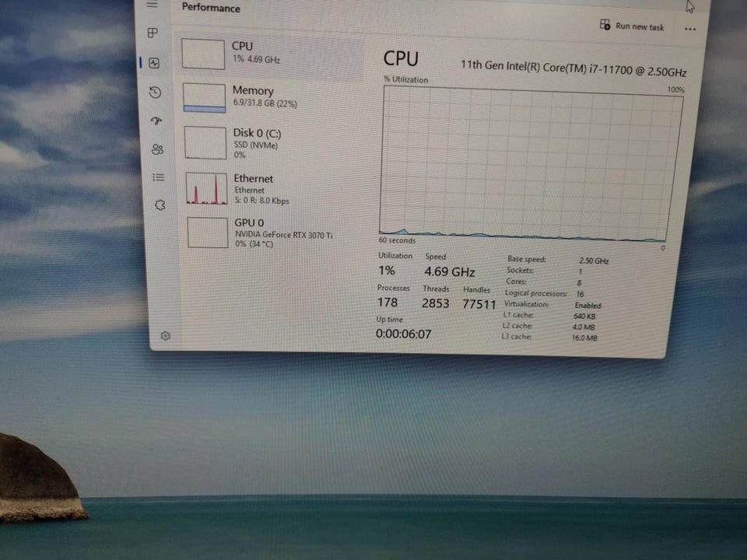Viewport: 747px width, 560px height.
Task: Select Disk 0 (C:) performance item
Action: coord(272,142)
